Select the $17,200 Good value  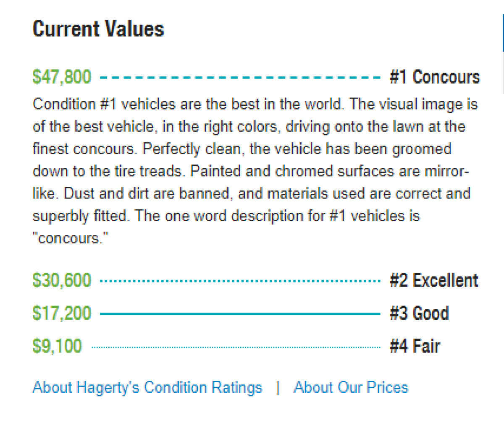[62, 313]
